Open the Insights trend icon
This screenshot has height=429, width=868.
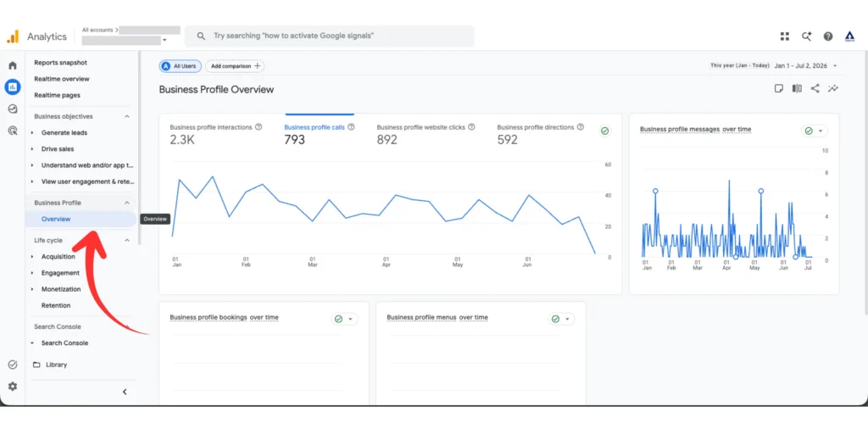click(833, 88)
